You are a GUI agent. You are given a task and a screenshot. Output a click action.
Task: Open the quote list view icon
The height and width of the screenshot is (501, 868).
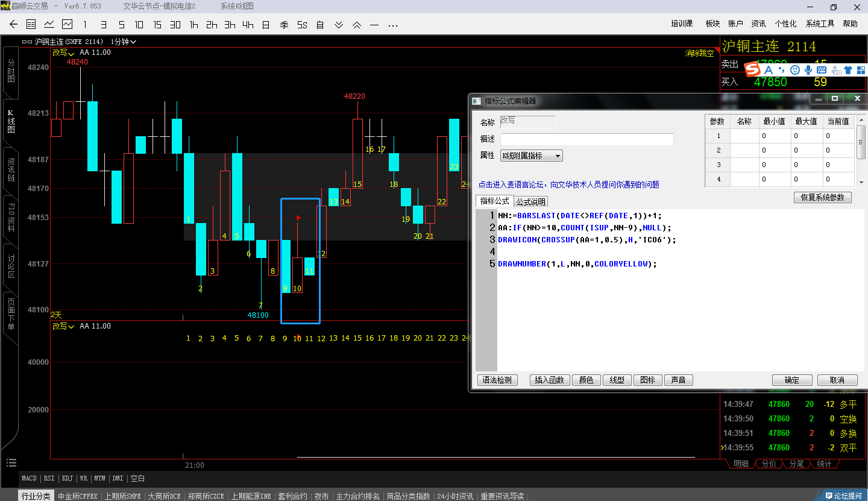click(31, 25)
